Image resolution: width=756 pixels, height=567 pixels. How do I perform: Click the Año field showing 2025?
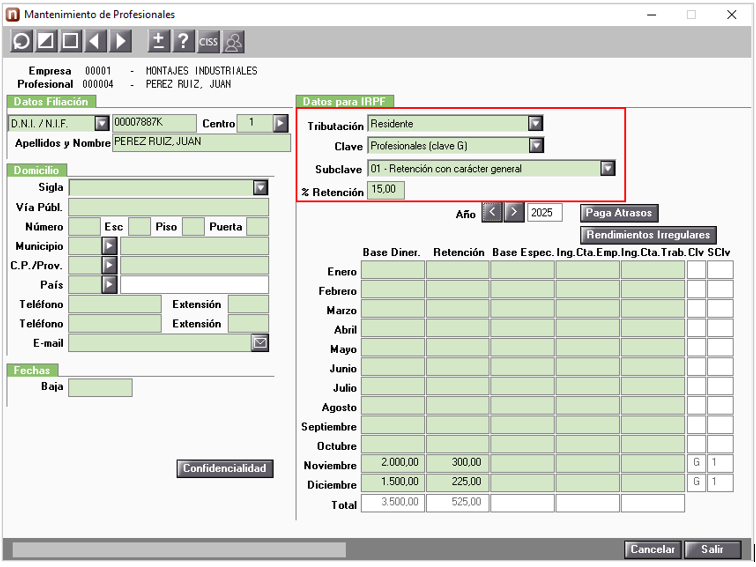click(544, 213)
